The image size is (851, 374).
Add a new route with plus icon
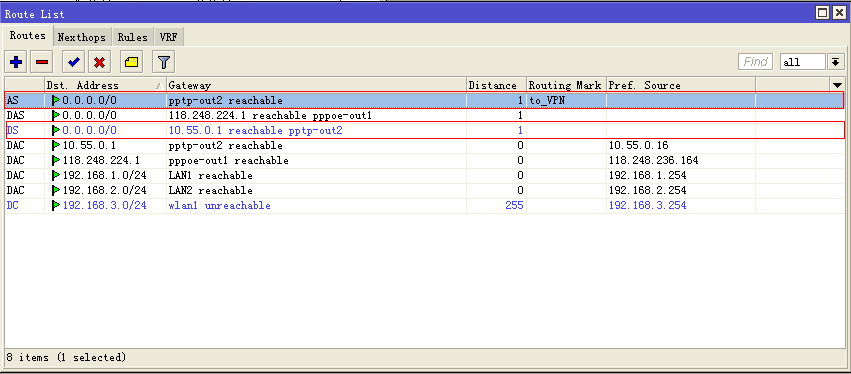tap(16, 62)
